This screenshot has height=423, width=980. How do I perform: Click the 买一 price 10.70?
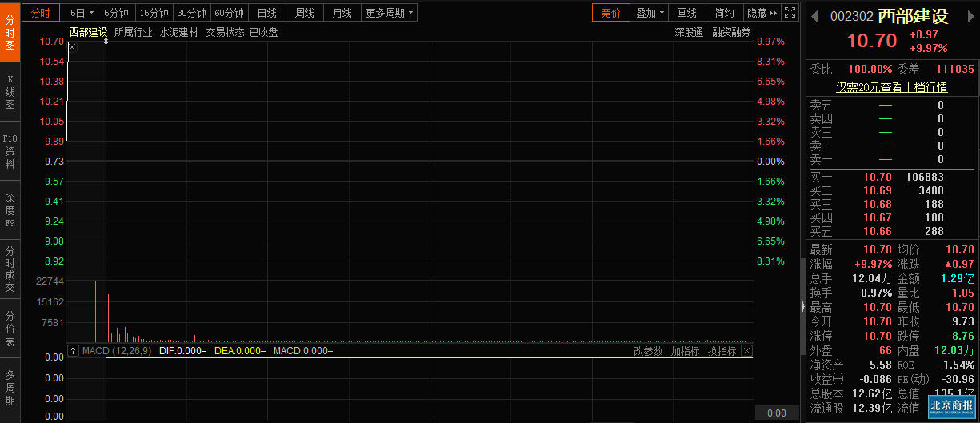[x=877, y=177]
